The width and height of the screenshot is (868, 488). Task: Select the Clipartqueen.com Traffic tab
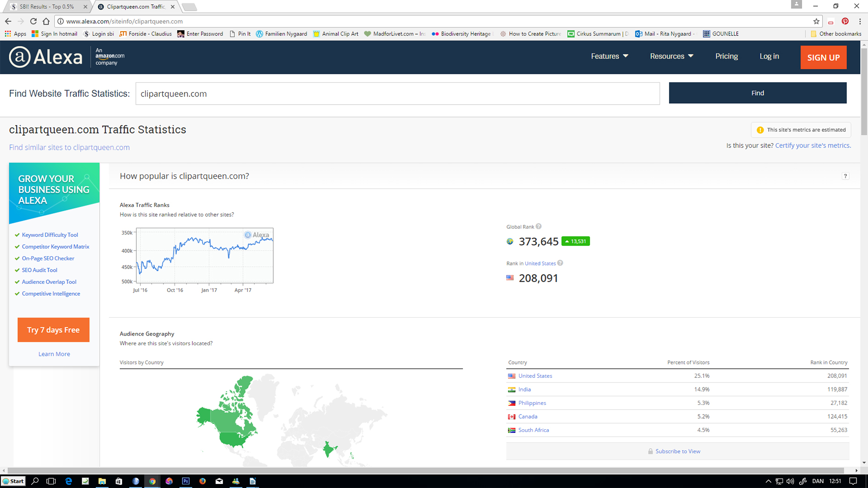point(135,6)
